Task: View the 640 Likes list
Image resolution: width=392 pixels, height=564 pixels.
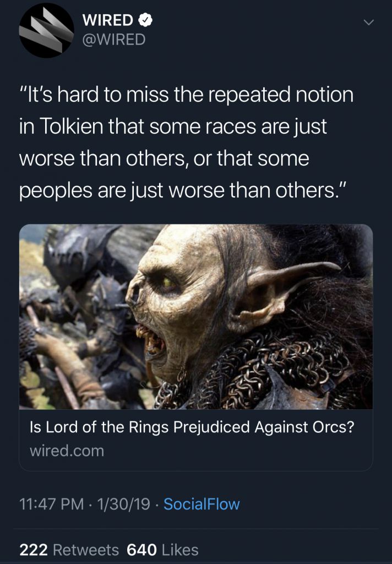Action: (x=162, y=550)
